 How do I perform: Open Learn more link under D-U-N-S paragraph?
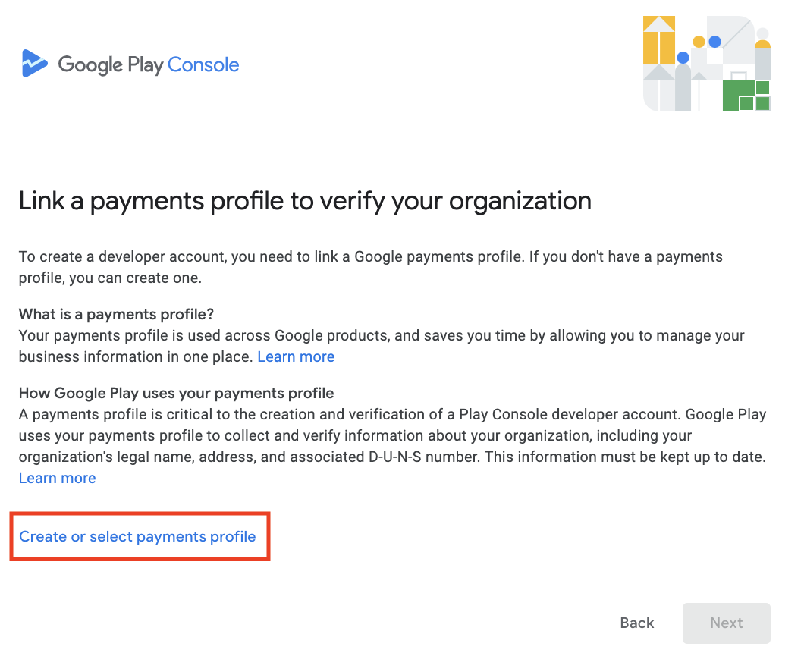click(x=58, y=479)
